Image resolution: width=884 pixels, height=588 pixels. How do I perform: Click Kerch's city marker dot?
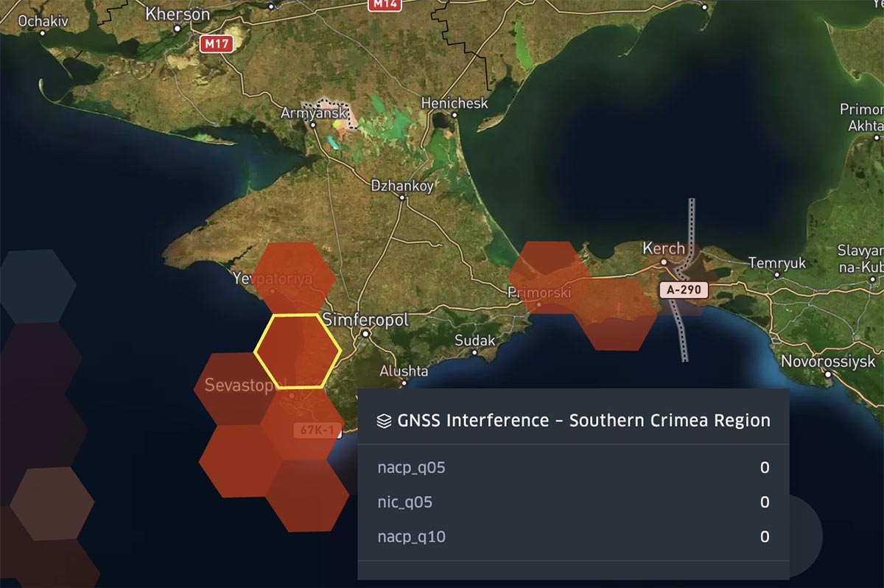tap(664, 262)
